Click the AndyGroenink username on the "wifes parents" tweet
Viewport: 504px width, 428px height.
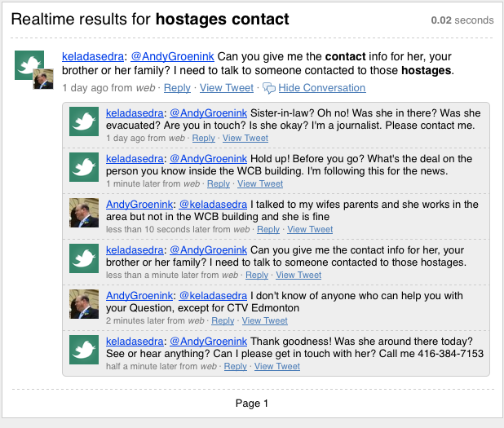pyautogui.click(x=139, y=204)
